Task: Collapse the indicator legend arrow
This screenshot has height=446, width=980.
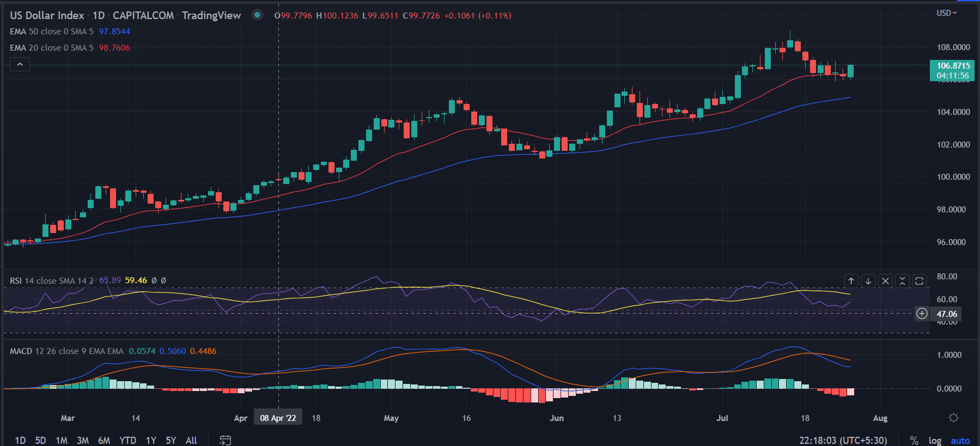Action: pos(20,65)
